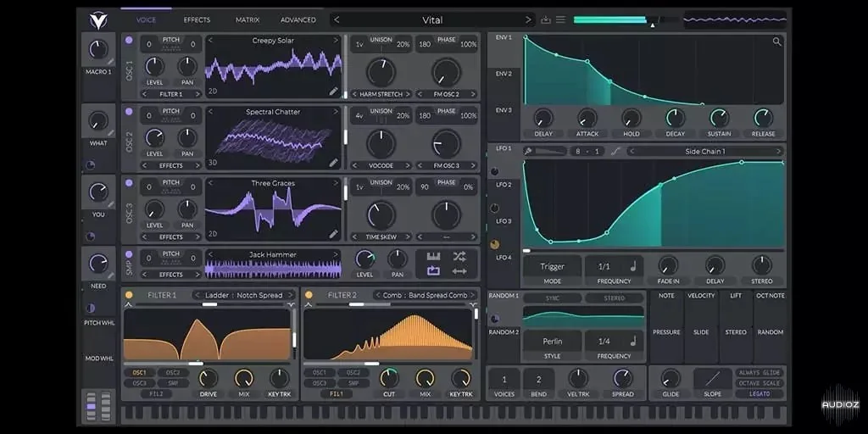Open the Ladder : Notch Spread filter type selector

[243, 295]
